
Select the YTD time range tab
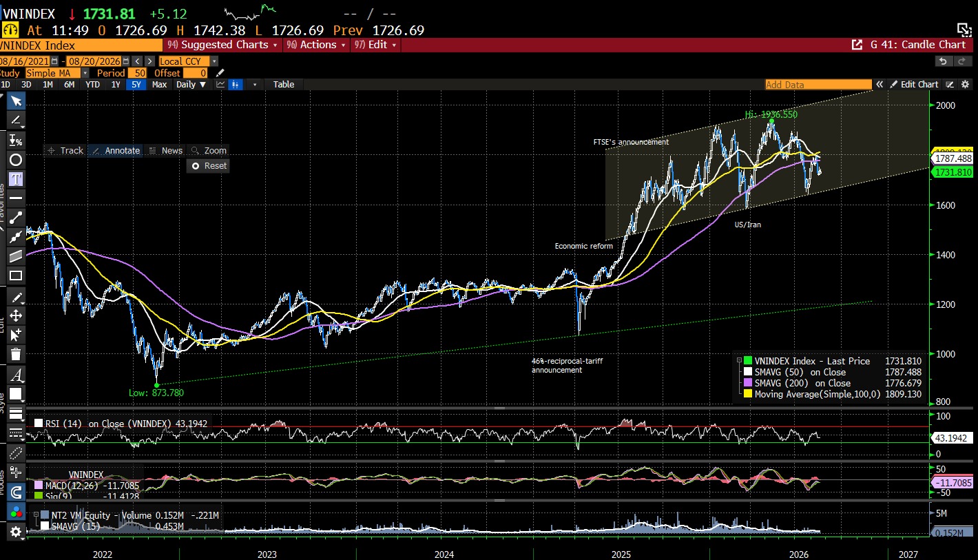(x=92, y=85)
